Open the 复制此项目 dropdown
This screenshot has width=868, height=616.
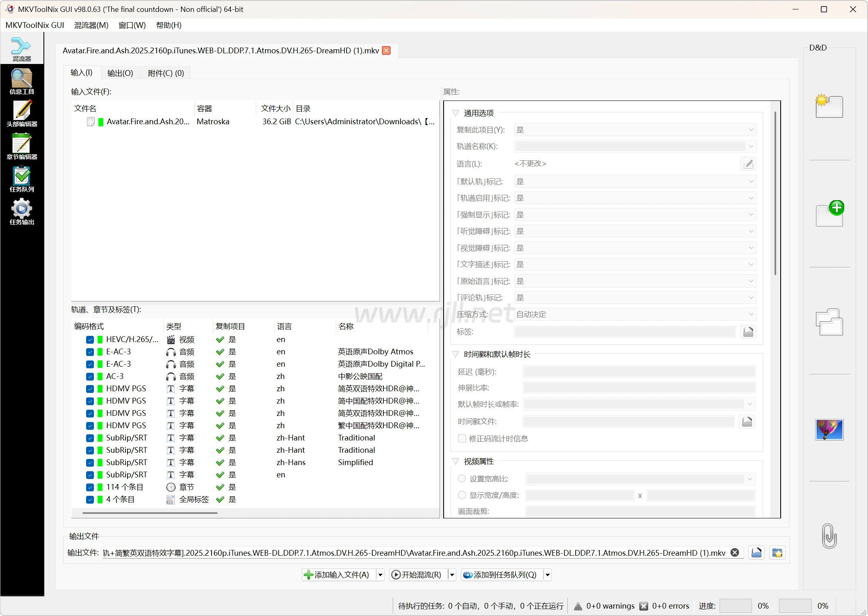click(x=635, y=130)
